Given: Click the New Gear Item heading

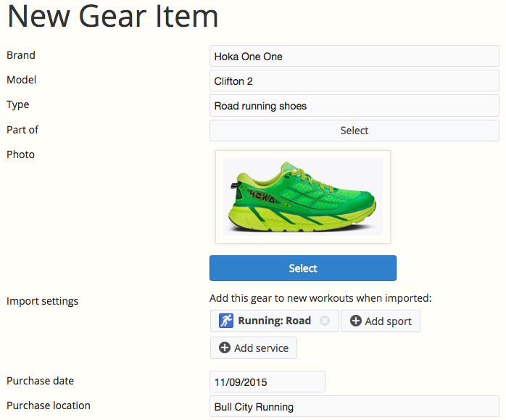Looking at the screenshot, I should tap(112, 16).
